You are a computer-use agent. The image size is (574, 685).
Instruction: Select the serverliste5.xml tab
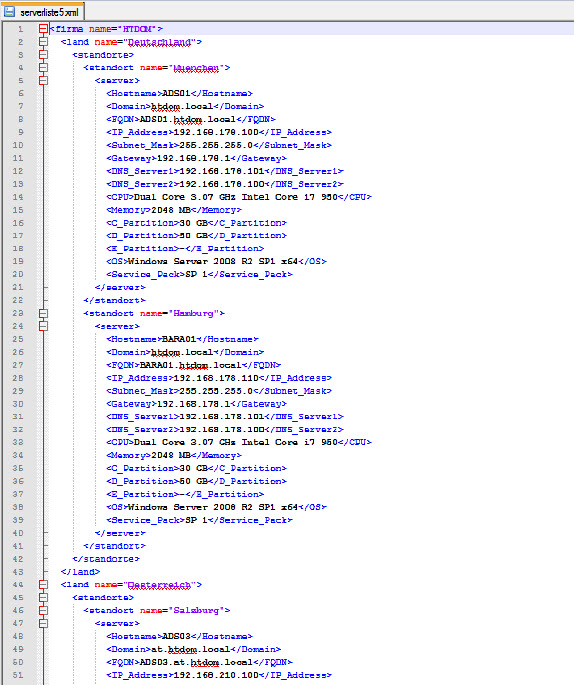click(42, 11)
